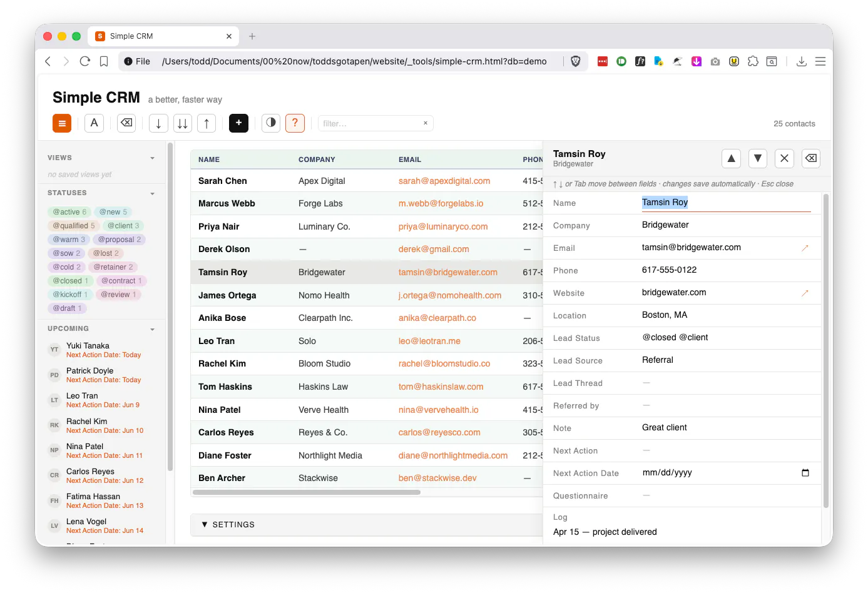868x593 pixels.
Task: Filter by @client status tag
Action: click(x=123, y=226)
